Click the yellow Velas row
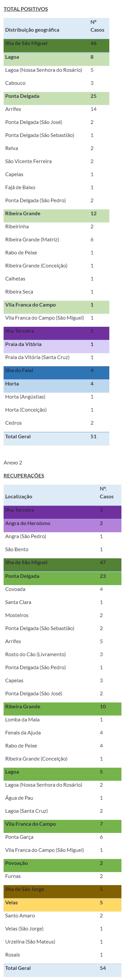The width and height of the screenshot is (126, 980). tap(63, 905)
